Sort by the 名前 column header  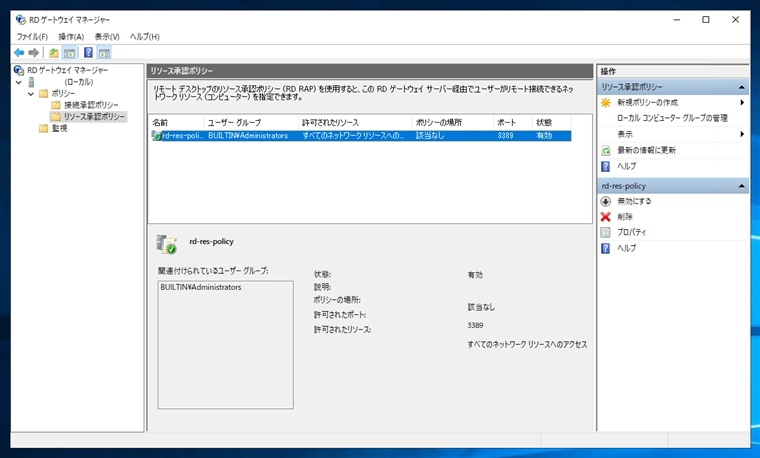(x=176, y=123)
